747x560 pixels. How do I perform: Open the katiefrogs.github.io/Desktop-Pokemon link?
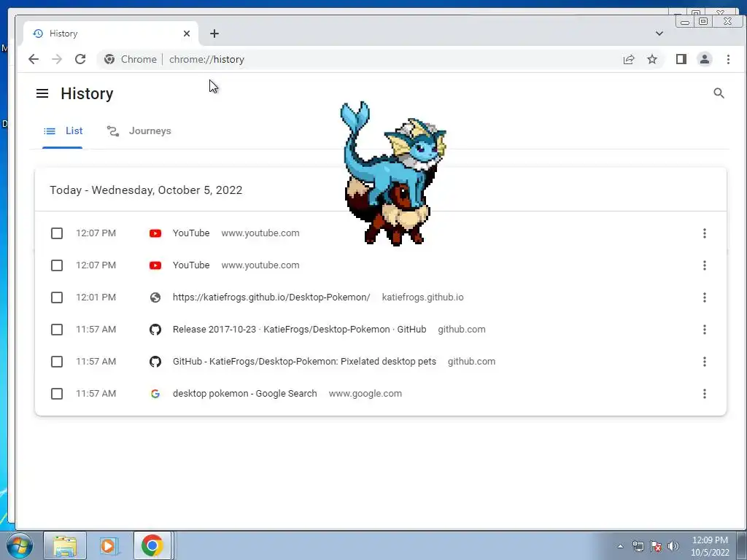pos(271,297)
